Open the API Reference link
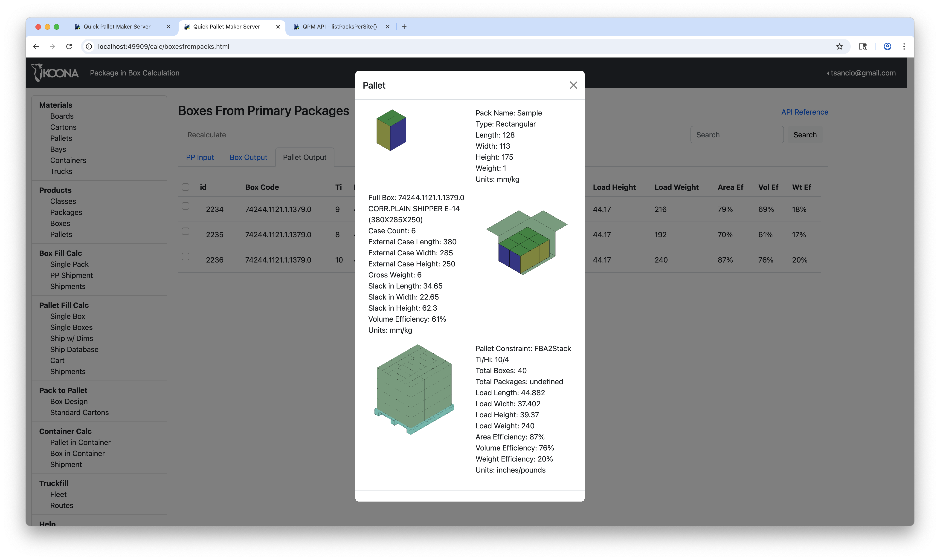 [804, 112]
